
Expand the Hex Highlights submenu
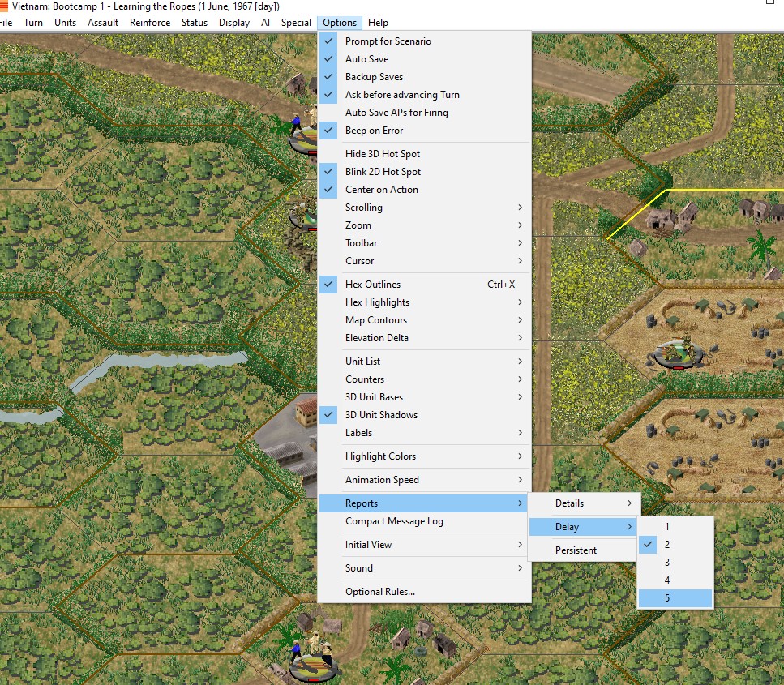(424, 302)
